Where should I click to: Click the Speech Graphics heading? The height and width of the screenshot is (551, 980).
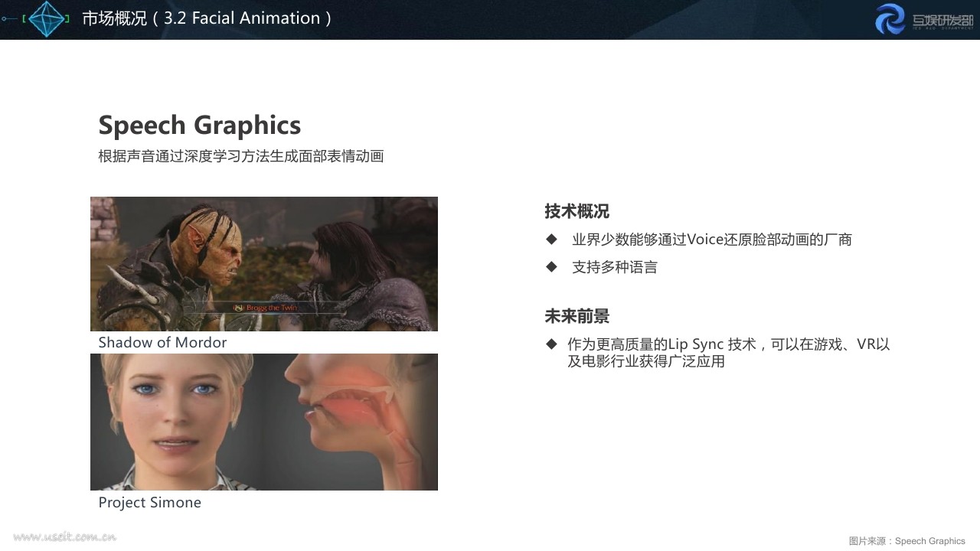coord(200,126)
